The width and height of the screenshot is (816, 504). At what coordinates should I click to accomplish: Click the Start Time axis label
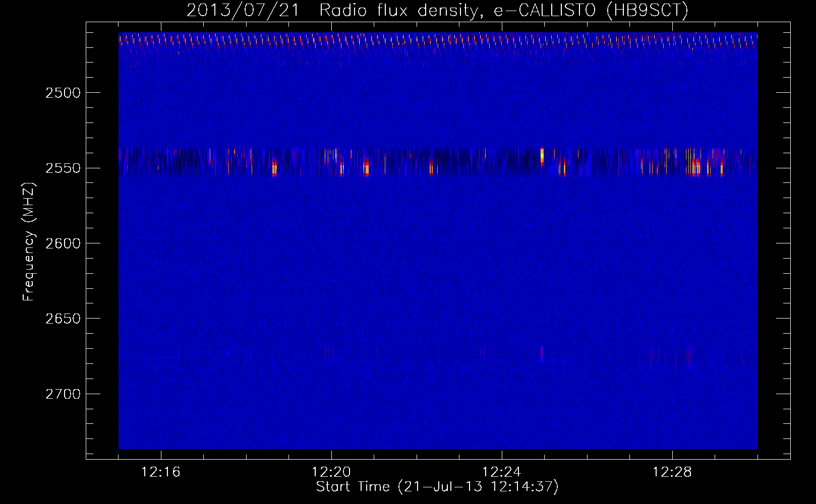pos(437,487)
